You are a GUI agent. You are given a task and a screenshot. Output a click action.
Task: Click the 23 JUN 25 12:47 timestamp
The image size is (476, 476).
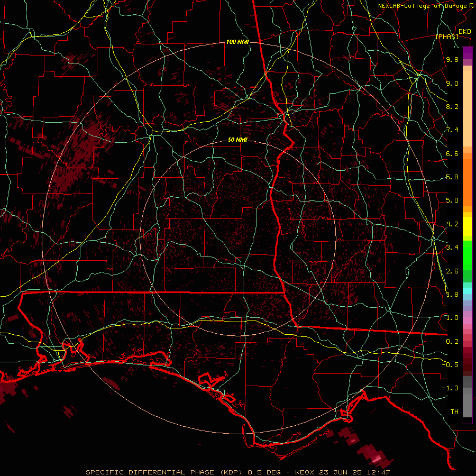point(354,472)
